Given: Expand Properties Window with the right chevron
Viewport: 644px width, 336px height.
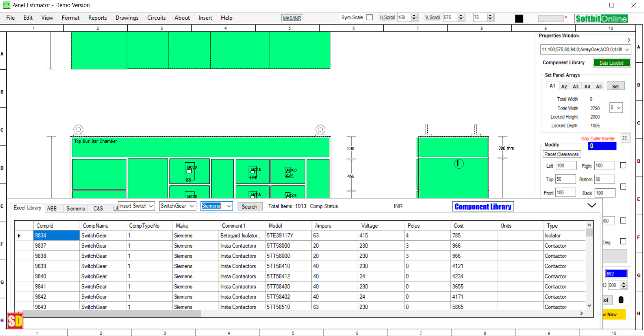Looking at the screenshot, I should tap(629, 40).
